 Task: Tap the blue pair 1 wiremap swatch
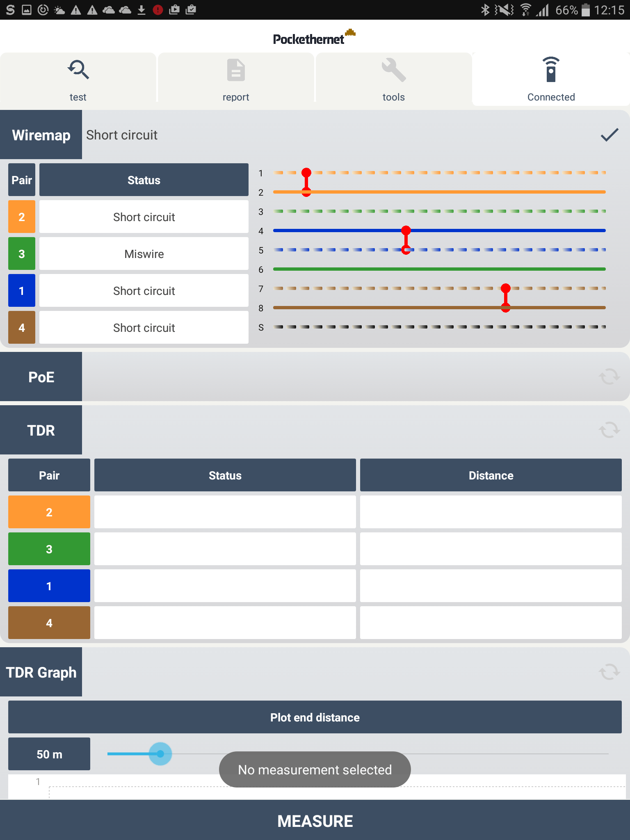coord(22,290)
